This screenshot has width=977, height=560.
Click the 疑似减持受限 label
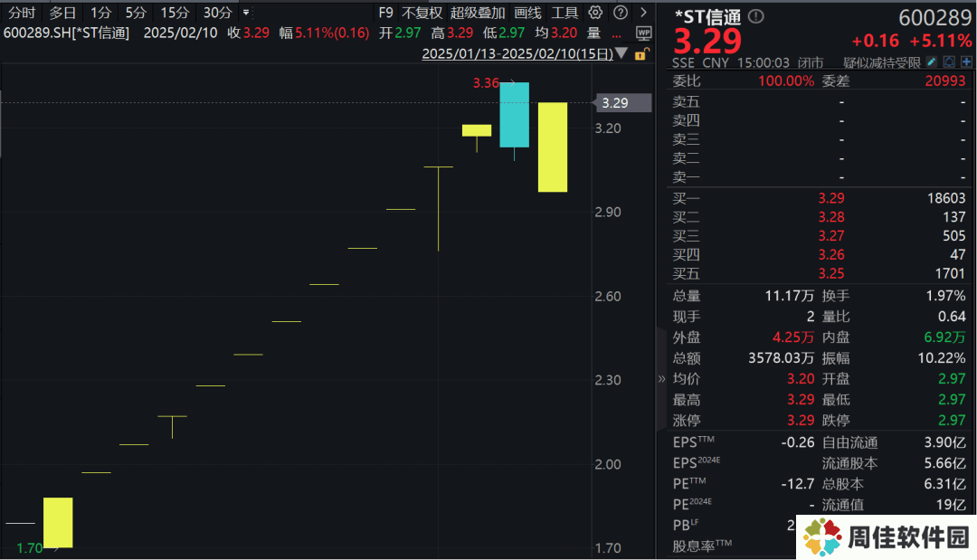coord(882,62)
